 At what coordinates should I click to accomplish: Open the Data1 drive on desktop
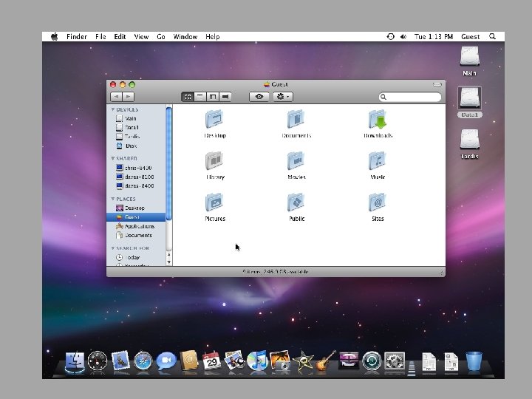point(469,98)
